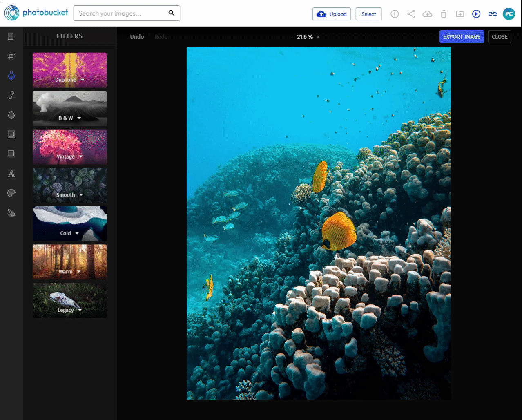Expand the DuoTone filter arrow
Viewport: 522px width, 420px height.
83,80
